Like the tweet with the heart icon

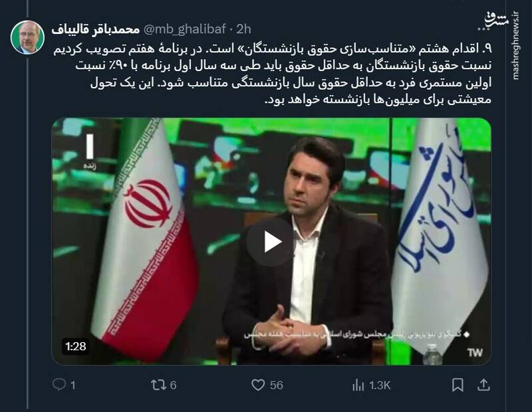(258, 385)
